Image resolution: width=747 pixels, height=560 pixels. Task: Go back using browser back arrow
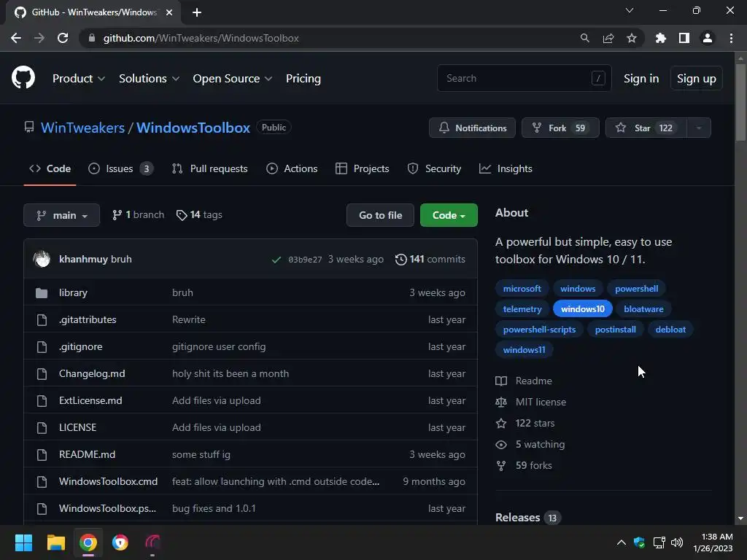16,38
